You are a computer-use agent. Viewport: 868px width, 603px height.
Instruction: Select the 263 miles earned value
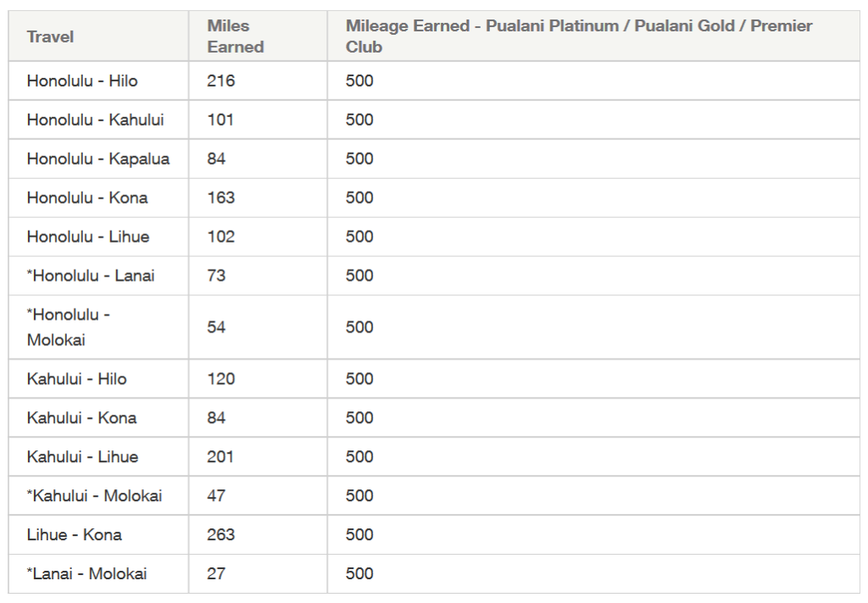click(x=221, y=535)
